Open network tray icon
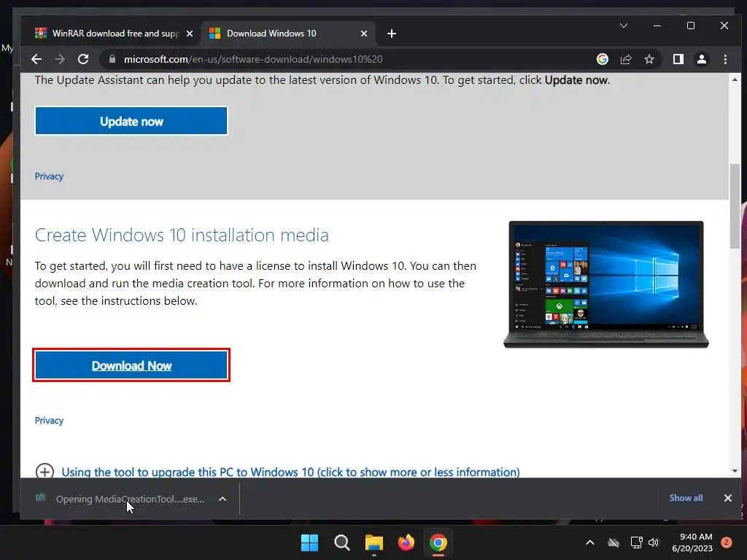This screenshot has width=747, height=560. click(x=636, y=542)
